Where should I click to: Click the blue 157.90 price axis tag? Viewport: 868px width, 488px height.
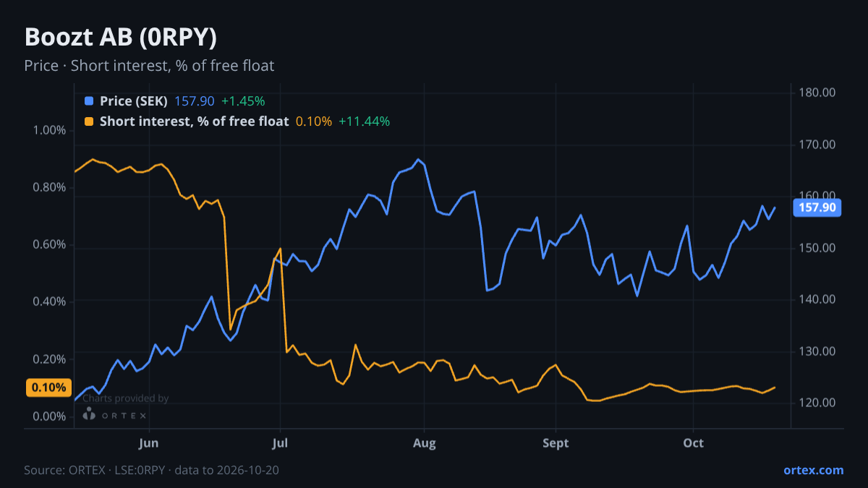point(818,207)
